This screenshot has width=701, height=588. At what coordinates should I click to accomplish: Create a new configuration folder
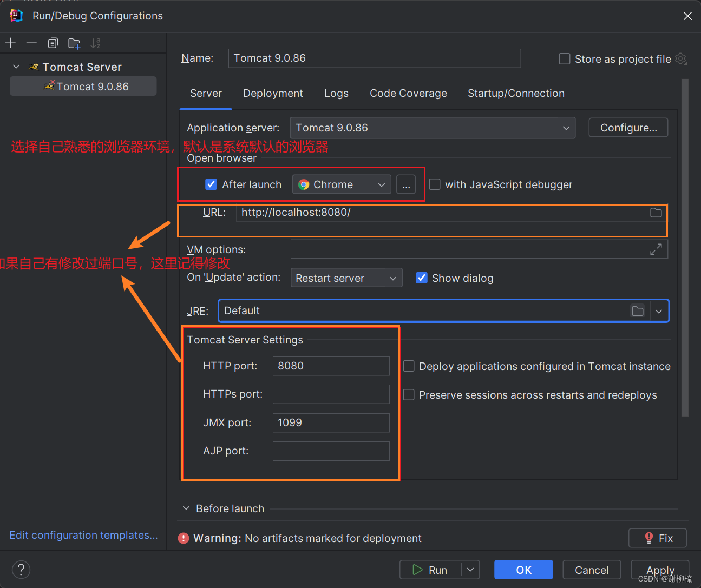click(74, 43)
